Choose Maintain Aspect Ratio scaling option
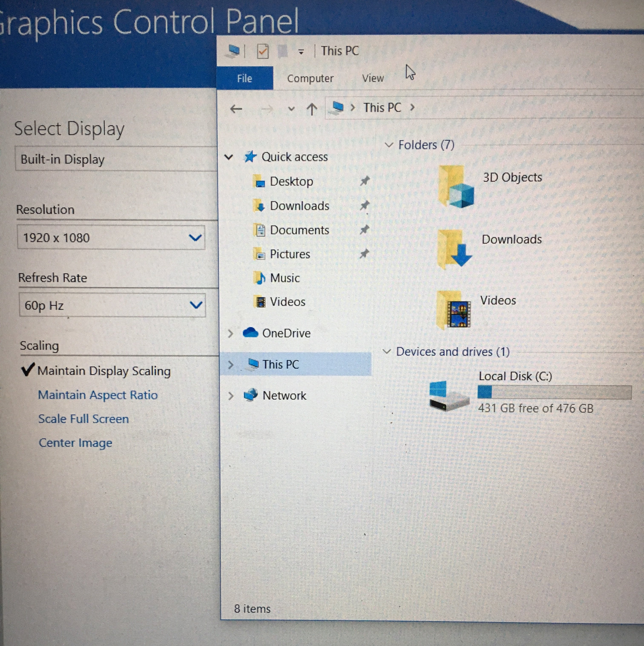This screenshot has width=644, height=646. click(x=98, y=395)
